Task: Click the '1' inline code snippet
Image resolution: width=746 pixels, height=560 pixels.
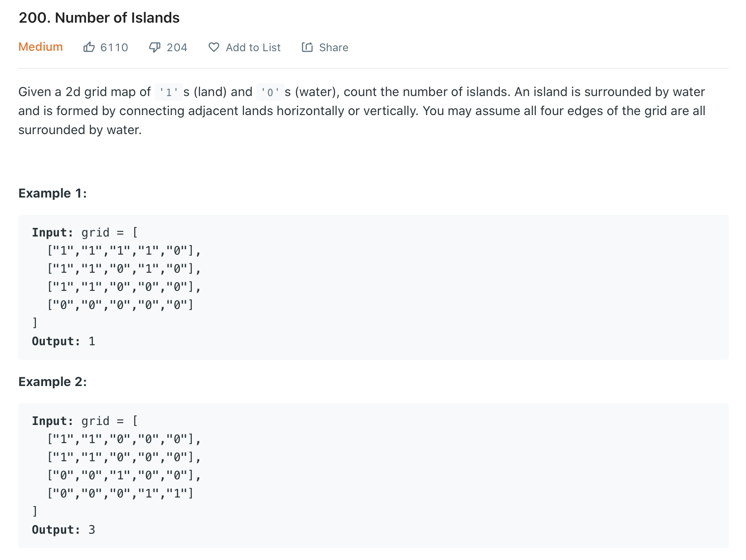Action: click(x=169, y=92)
